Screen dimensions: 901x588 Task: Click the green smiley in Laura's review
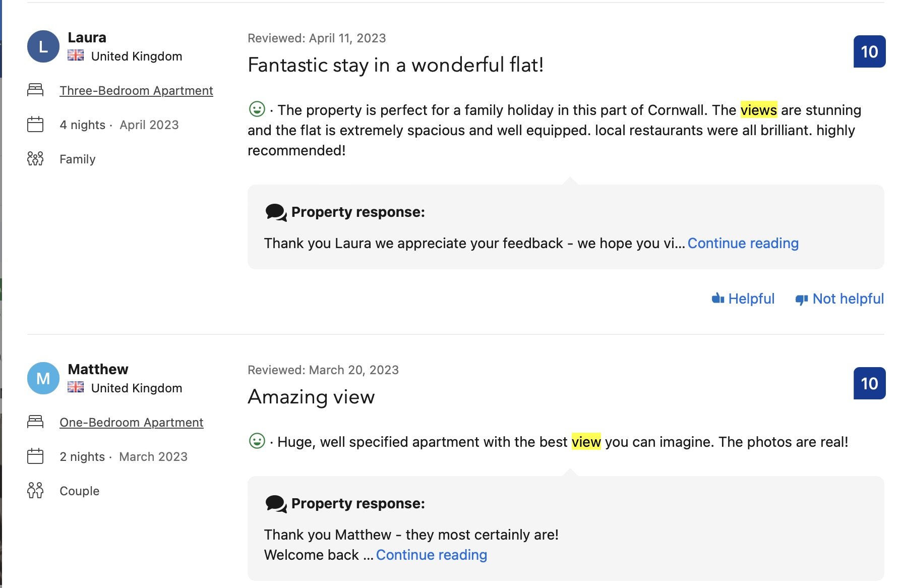tap(257, 109)
